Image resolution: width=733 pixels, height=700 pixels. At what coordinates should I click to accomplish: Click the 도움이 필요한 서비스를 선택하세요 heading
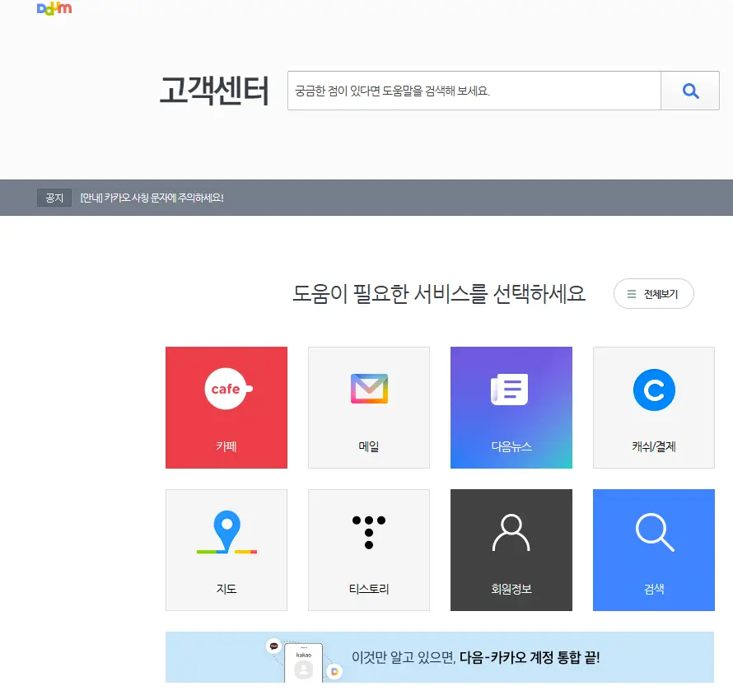click(439, 294)
